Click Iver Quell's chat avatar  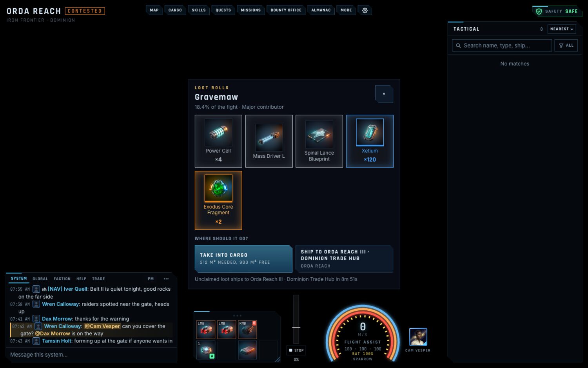click(36, 289)
